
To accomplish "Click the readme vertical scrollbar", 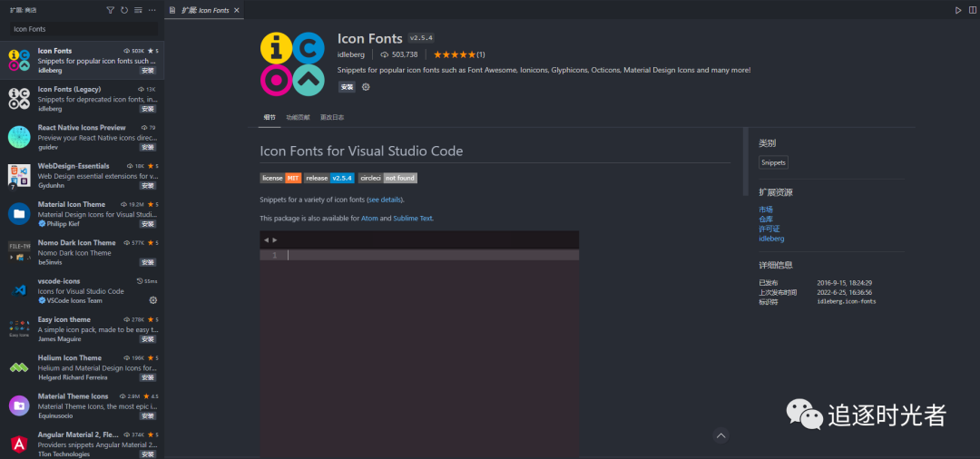I will click(x=745, y=161).
